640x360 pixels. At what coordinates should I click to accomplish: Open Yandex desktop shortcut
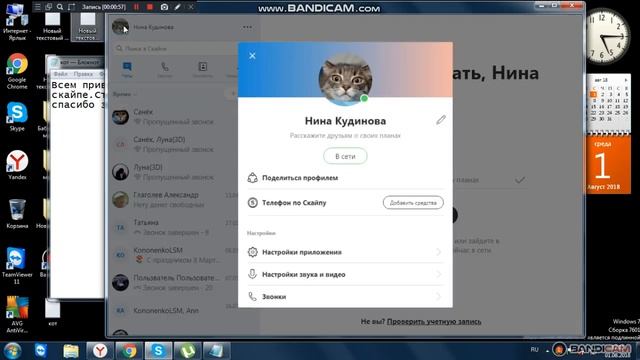[17, 165]
